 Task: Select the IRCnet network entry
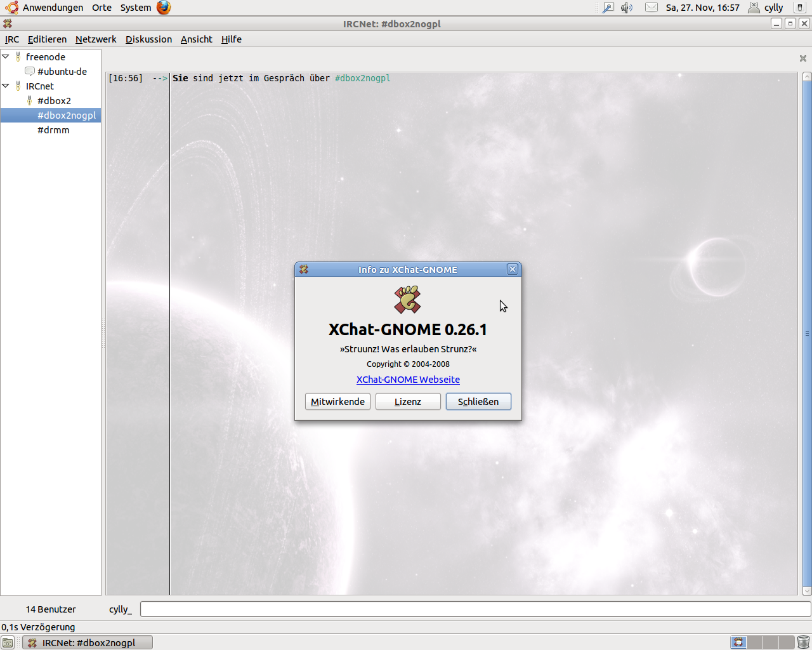[39, 86]
